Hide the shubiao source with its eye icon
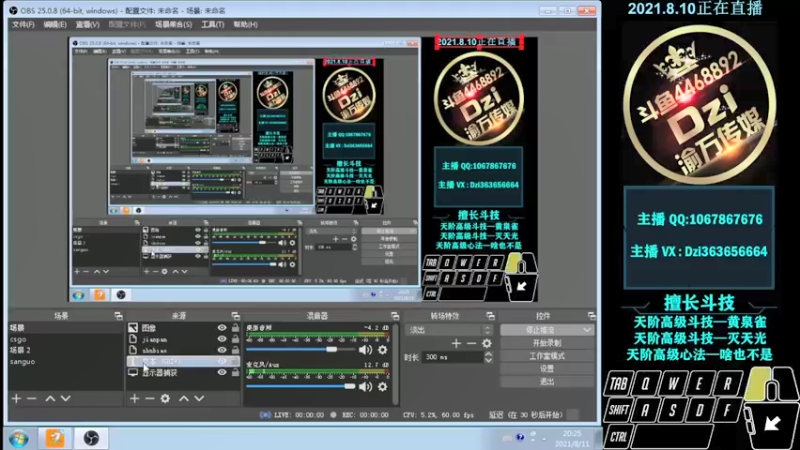The height and width of the screenshot is (450, 800). [x=222, y=350]
